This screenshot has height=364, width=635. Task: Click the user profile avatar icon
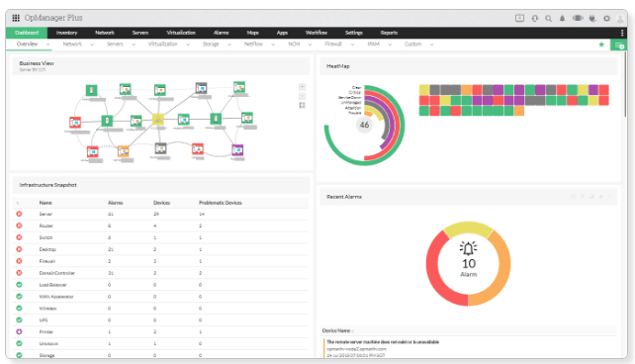(x=620, y=18)
